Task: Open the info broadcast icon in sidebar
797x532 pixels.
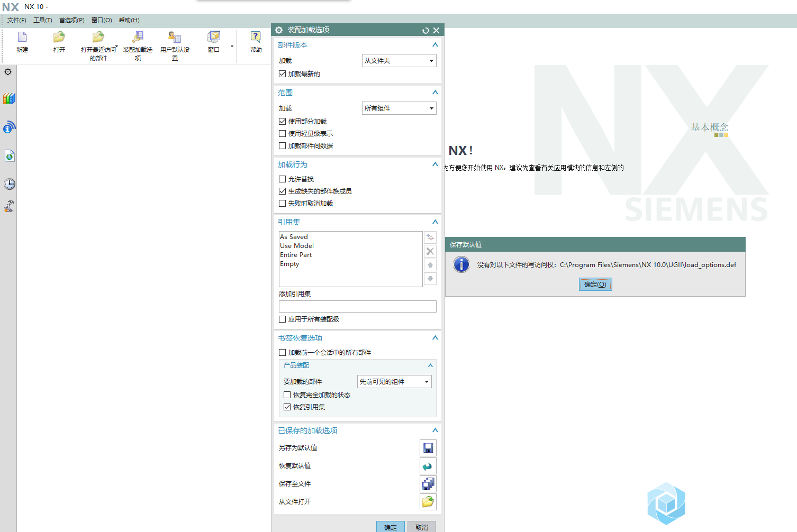Action: 9,127
